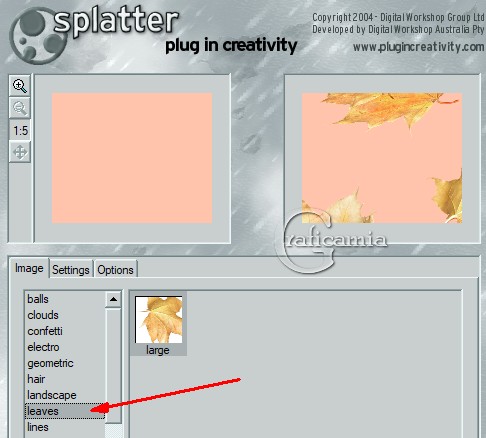Click the zoom in magnifier icon
The height and width of the screenshot is (438, 486).
[x=20, y=86]
